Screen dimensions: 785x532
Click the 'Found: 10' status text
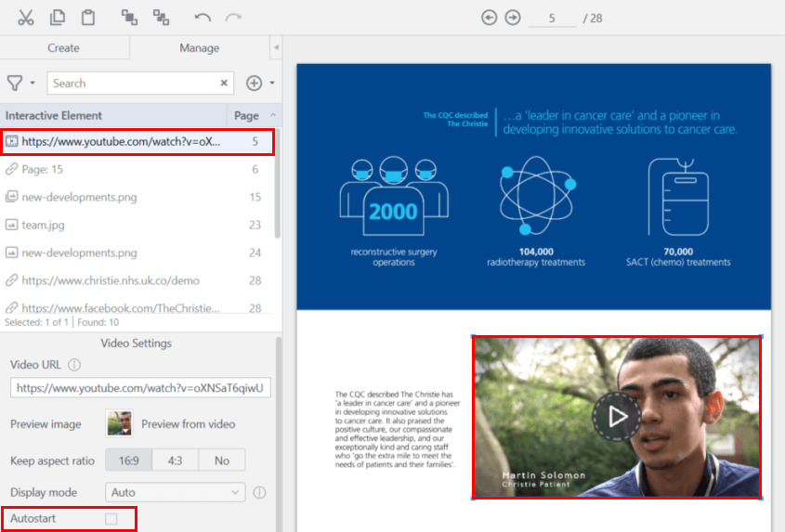tap(98, 322)
